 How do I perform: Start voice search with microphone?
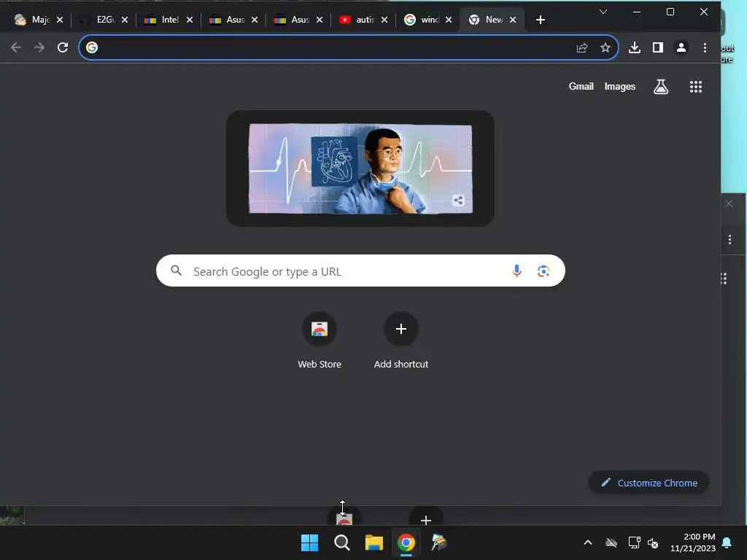click(516, 271)
